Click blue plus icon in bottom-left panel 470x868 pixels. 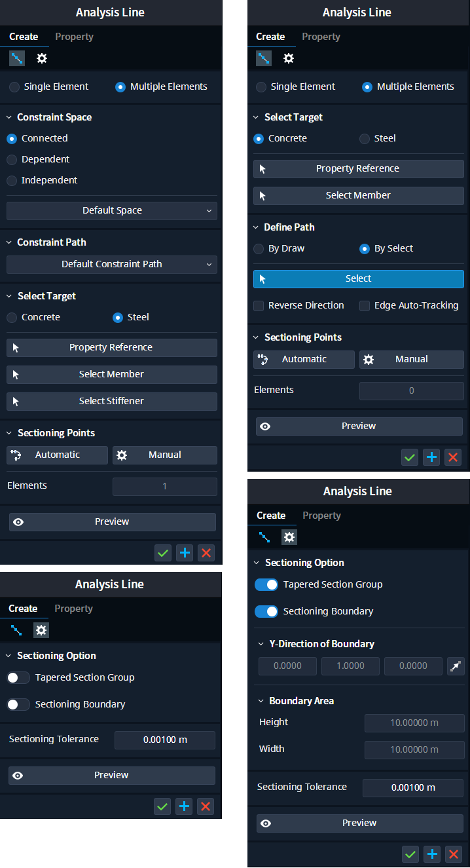tap(184, 806)
